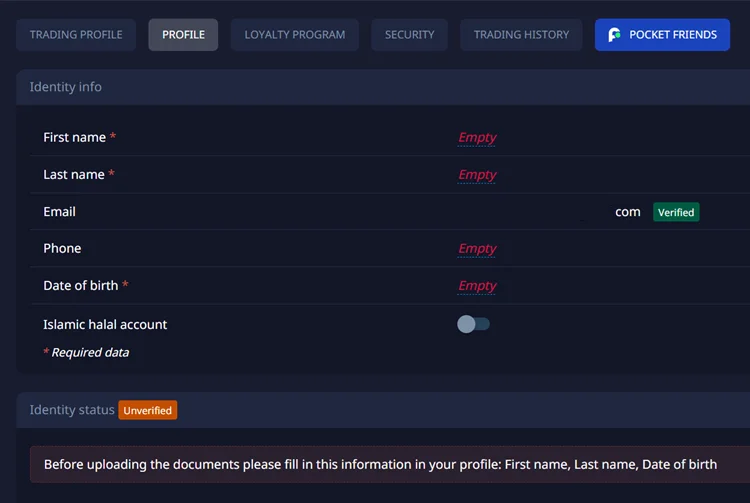The width and height of the screenshot is (750, 503).
Task: Click the First name label
Action: click(75, 138)
